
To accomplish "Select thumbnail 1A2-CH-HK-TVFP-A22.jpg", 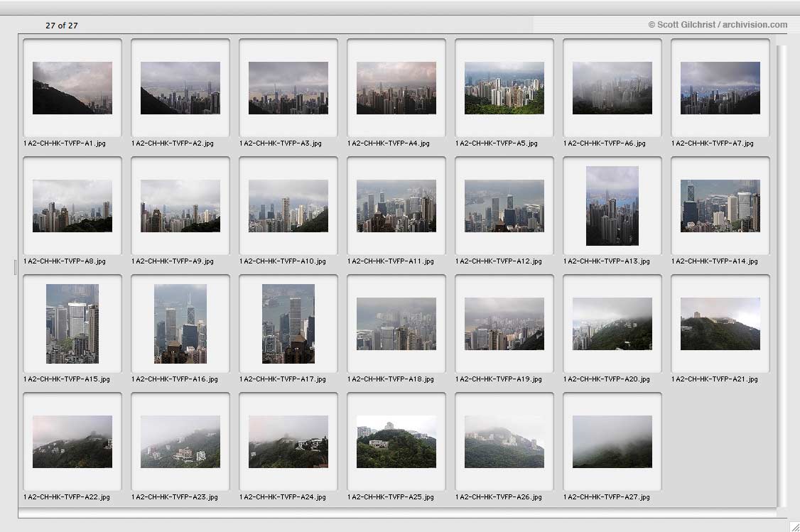I will click(x=72, y=442).
